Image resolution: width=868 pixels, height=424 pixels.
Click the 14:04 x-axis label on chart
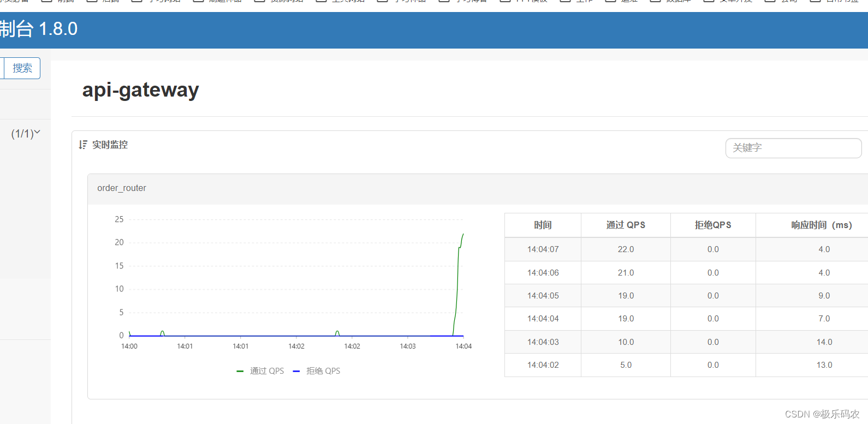tap(463, 347)
